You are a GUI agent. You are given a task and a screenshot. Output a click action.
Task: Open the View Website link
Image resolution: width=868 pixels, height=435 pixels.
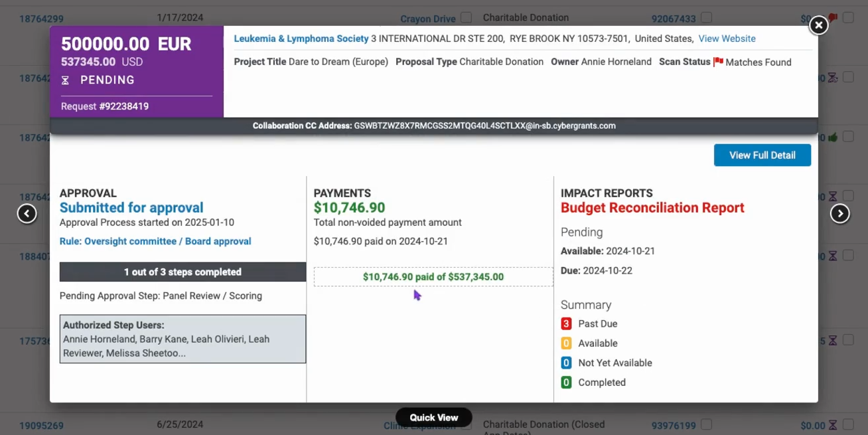point(727,39)
